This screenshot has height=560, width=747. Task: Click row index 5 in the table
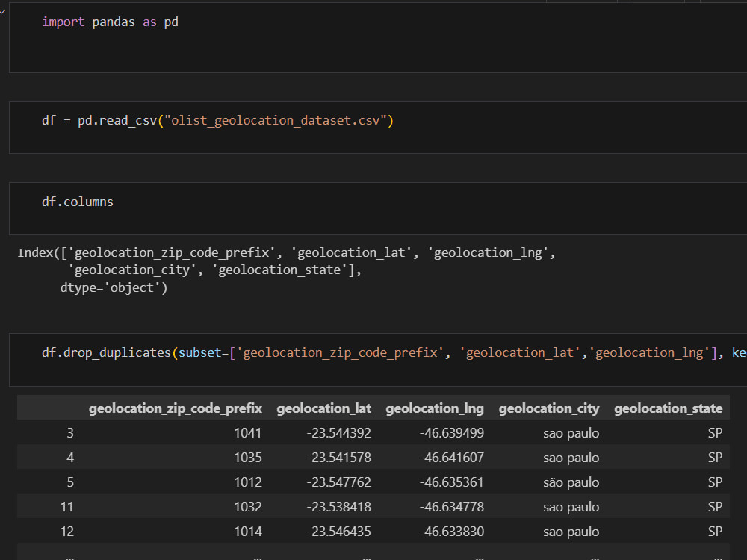70,482
